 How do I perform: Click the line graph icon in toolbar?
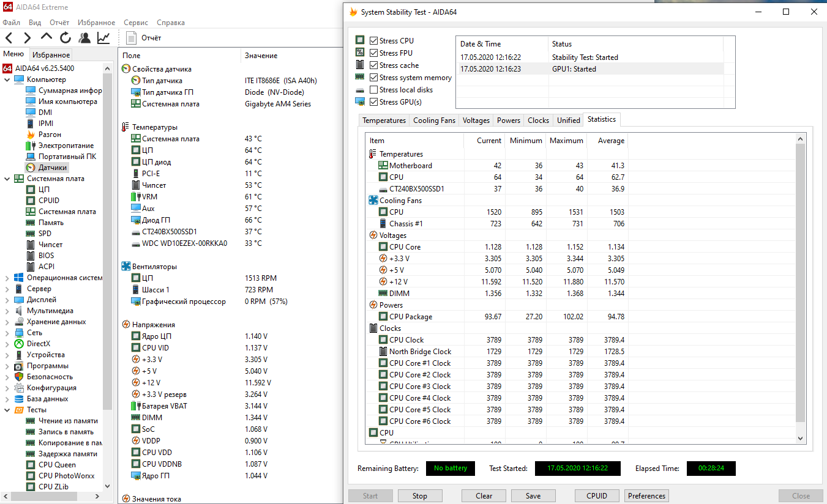tap(103, 38)
